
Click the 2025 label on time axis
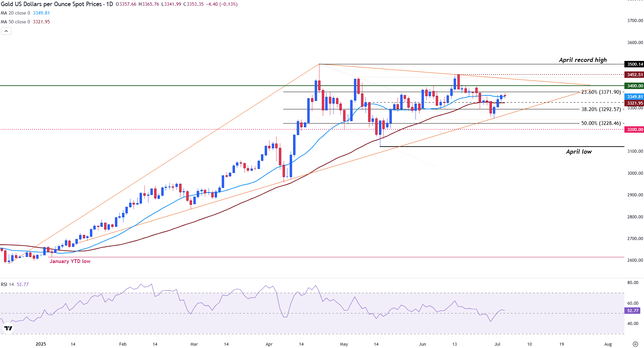tap(41, 344)
